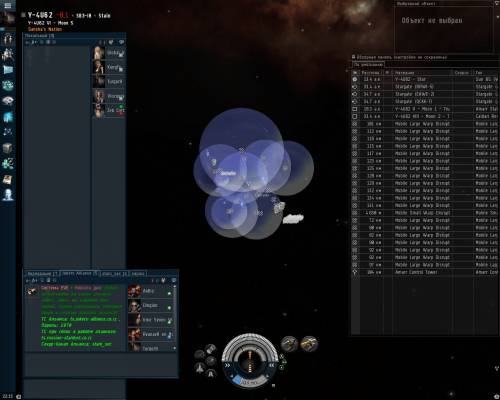This screenshot has height=400, width=500.
Task: Set full speed with right ship arrows
Action: pyautogui.click(x=272, y=365)
